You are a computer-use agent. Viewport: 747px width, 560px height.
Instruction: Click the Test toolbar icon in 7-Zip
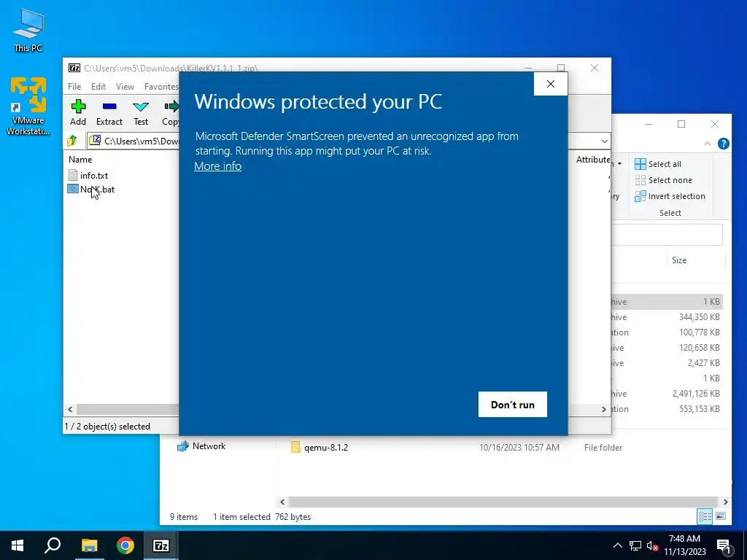tap(141, 113)
